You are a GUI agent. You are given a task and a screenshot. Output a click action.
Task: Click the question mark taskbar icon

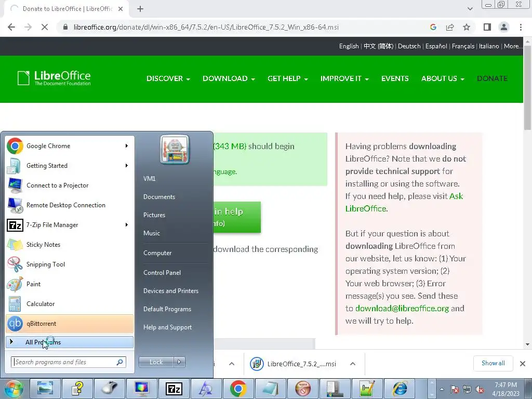(77, 389)
